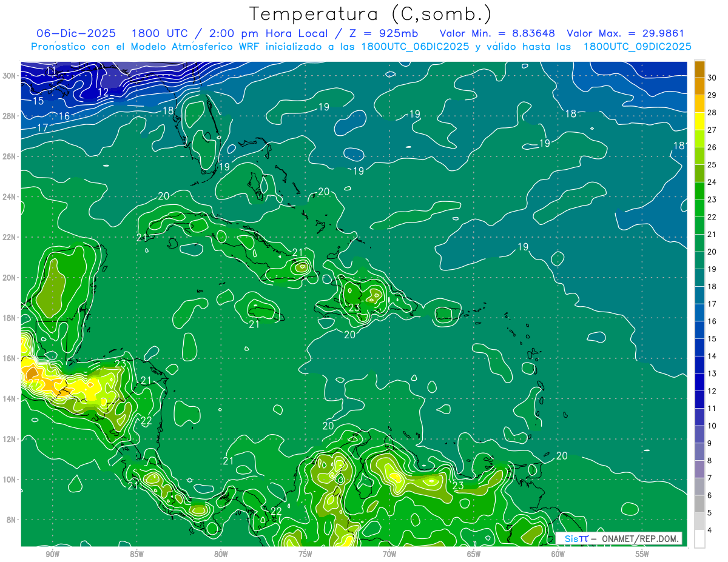This screenshot has height=562, width=728.
Task: Click the "14" label on the color scale
Action: coord(712,356)
